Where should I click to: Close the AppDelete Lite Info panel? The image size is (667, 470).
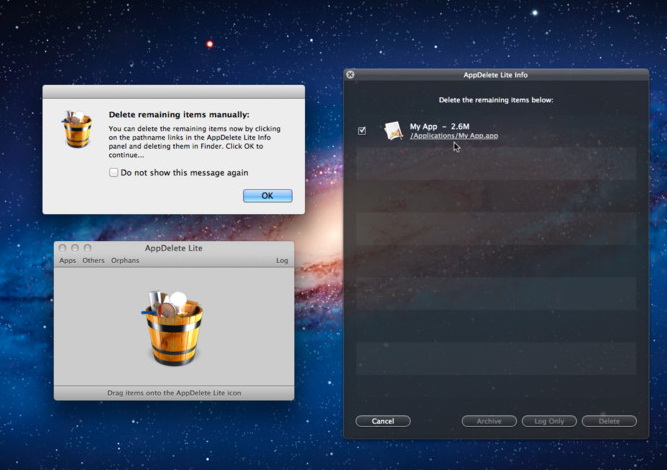(350, 75)
